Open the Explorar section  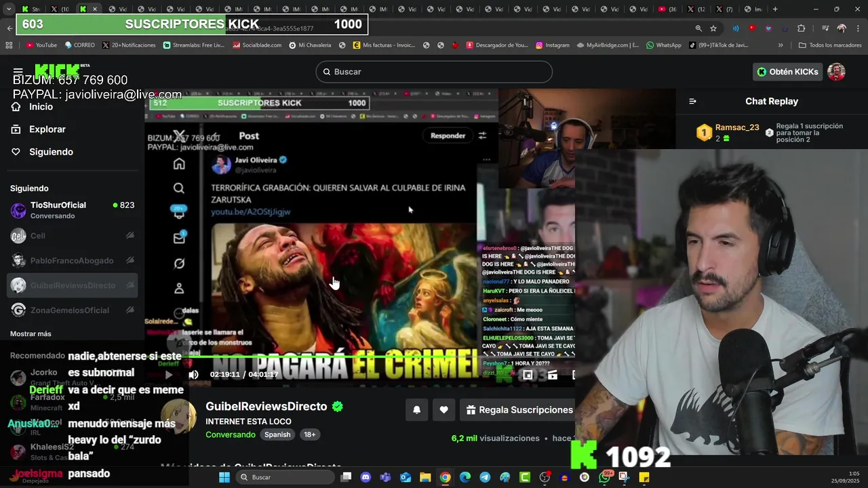(x=39, y=129)
